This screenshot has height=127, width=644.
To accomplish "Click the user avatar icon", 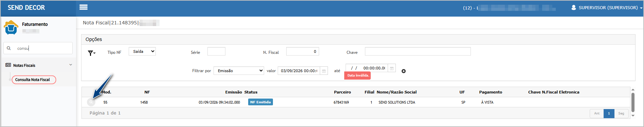I will [574, 7].
